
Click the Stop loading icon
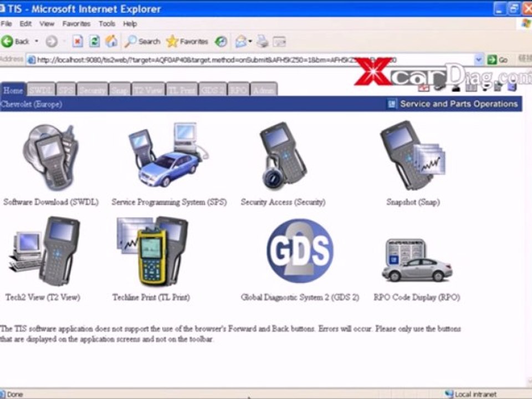click(x=78, y=42)
